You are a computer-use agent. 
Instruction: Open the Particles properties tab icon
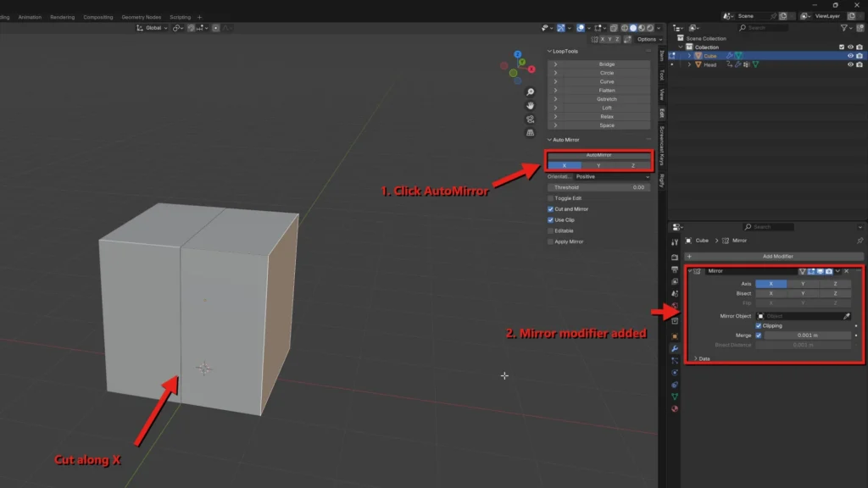tap(674, 361)
